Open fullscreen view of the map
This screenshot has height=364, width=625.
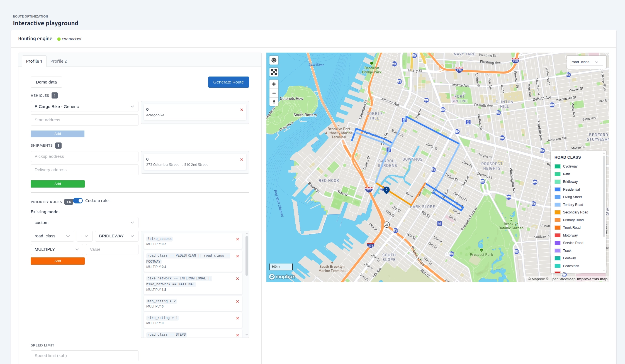click(x=274, y=72)
